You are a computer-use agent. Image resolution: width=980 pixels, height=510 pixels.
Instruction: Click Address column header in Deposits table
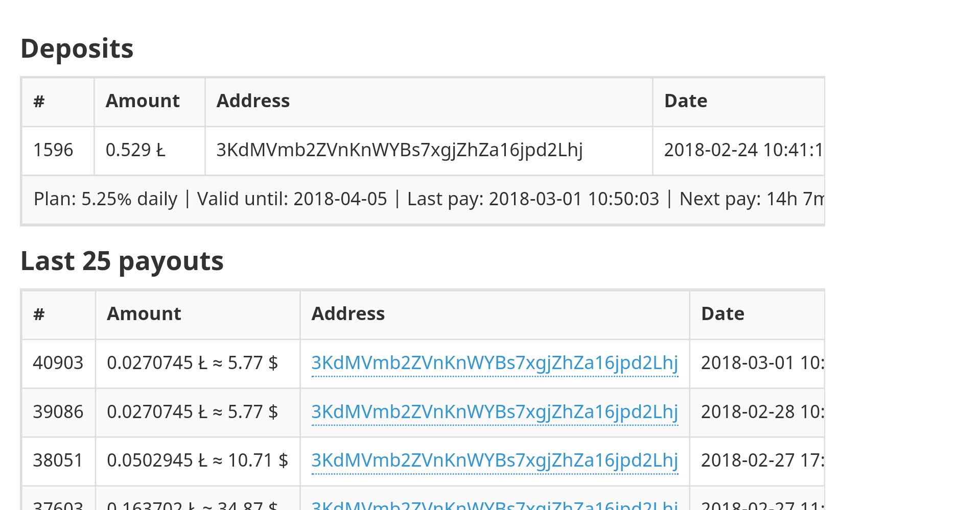point(253,101)
